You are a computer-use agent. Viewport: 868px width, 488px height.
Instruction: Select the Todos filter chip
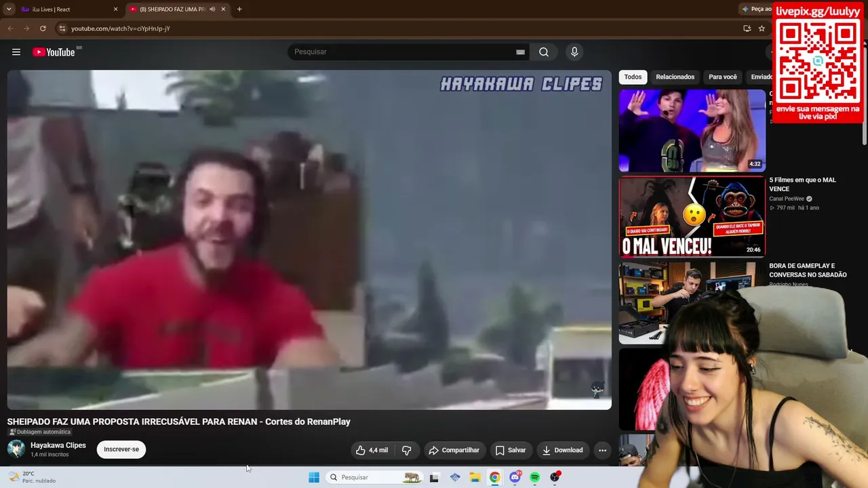tap(633, 77)
